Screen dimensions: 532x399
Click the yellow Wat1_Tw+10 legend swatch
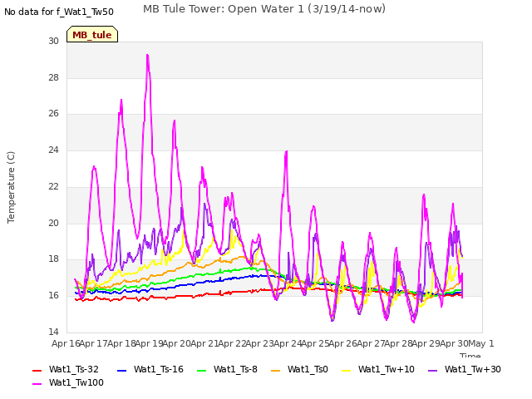point(346,371)
